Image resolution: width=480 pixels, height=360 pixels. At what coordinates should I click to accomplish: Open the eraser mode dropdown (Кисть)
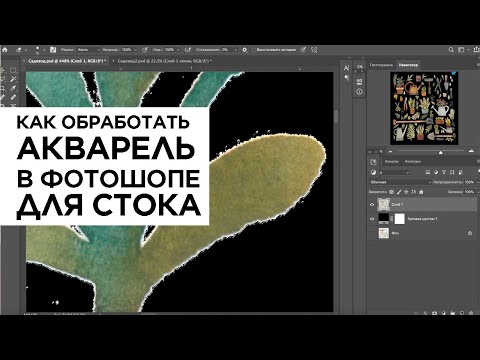coord(88,50)
